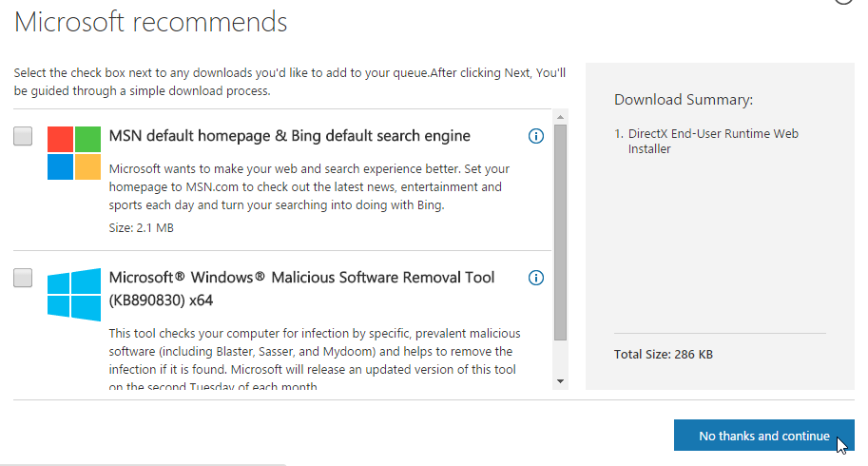The image size is (868, 466).
Task: Open info icon for Malicious Software Removal Tool
Action: [x=535, y=278]
